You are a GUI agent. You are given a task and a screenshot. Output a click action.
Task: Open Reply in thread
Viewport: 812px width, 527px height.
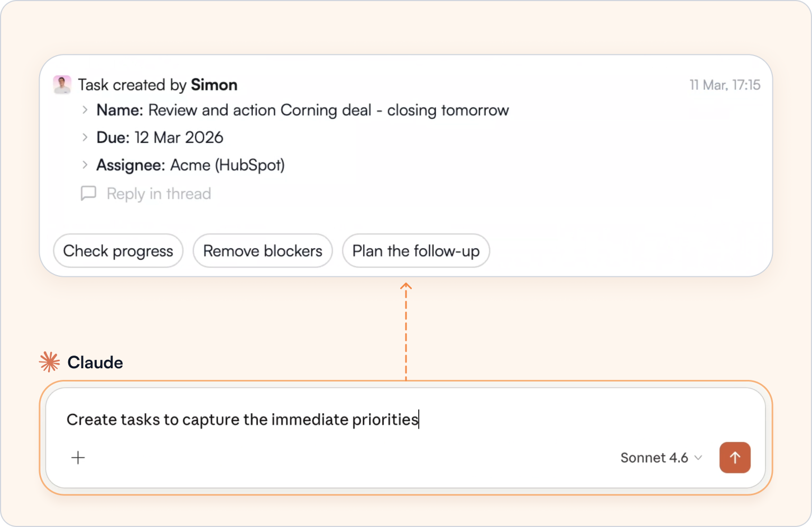[158, 194]
